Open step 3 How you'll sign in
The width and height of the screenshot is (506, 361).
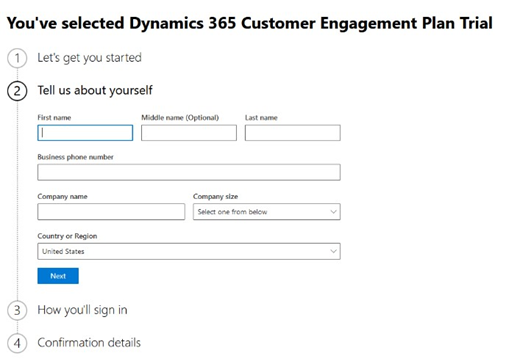[x=82, y=310]
